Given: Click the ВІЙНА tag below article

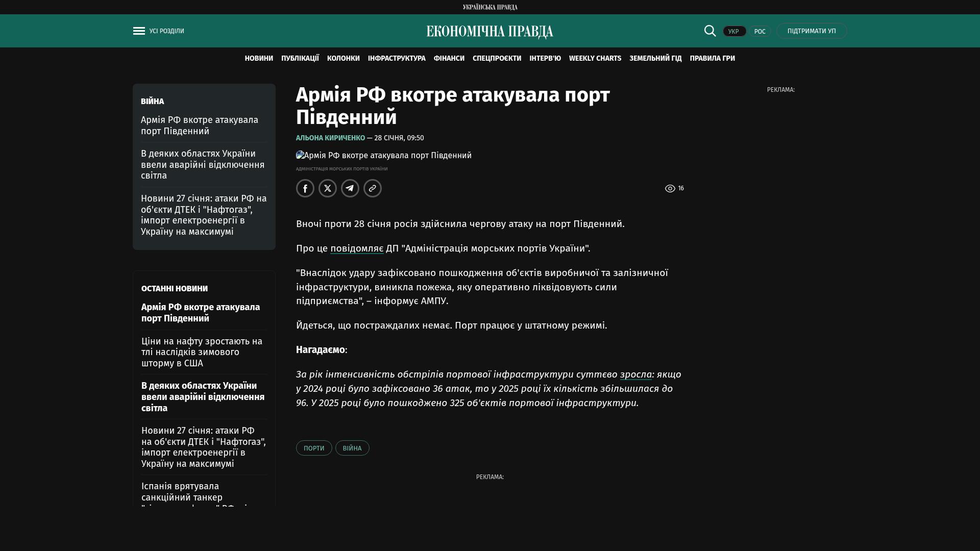Looking at the screenshot, I should pos(352,448).
